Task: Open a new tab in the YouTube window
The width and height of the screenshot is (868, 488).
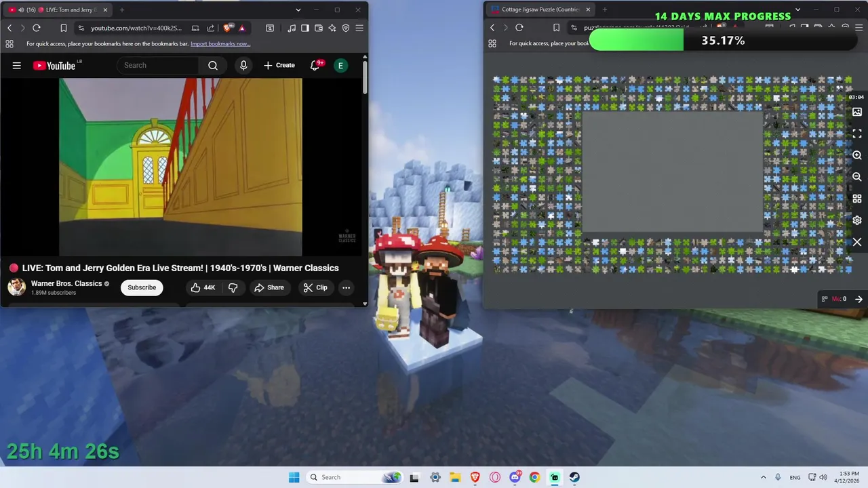Action: (122, 10)
